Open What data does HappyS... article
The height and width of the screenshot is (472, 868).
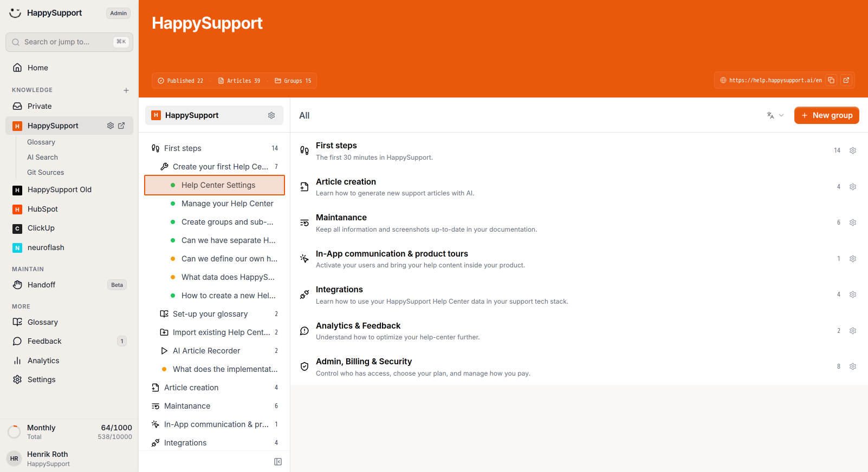tap(215, 277)
